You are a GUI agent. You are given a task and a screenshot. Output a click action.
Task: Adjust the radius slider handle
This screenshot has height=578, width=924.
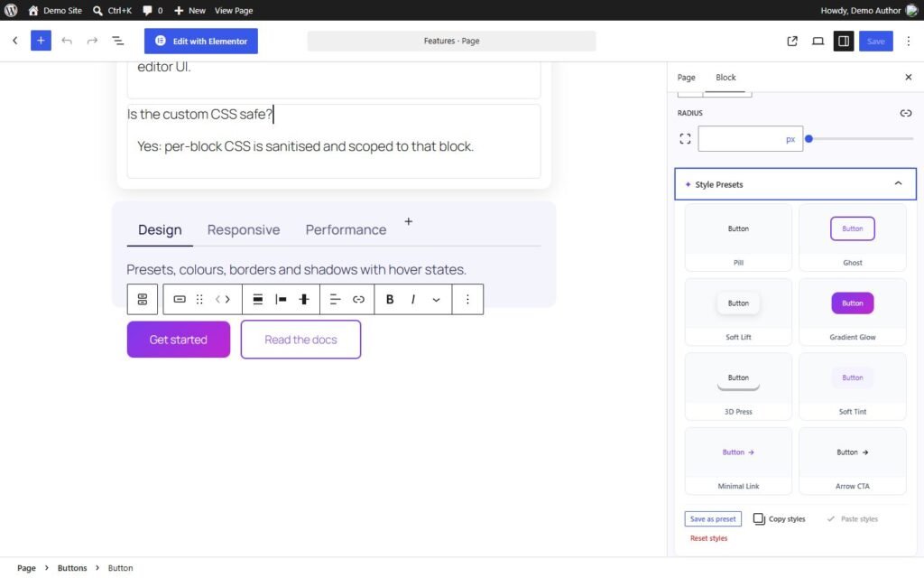[x=809, y=138]
